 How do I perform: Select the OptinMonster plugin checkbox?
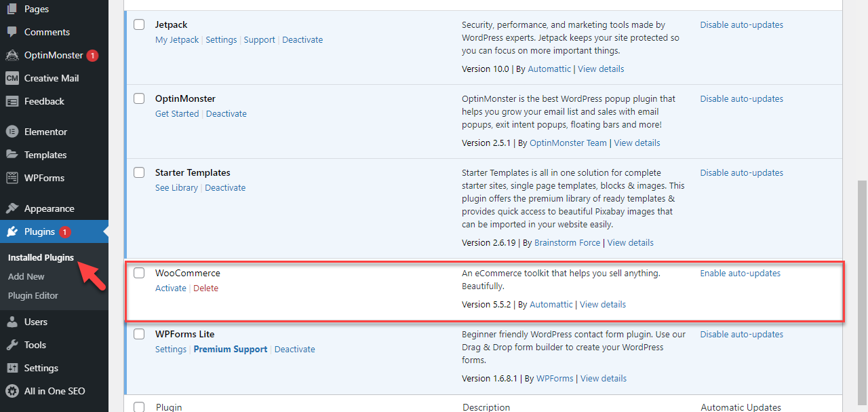[139, 98]
